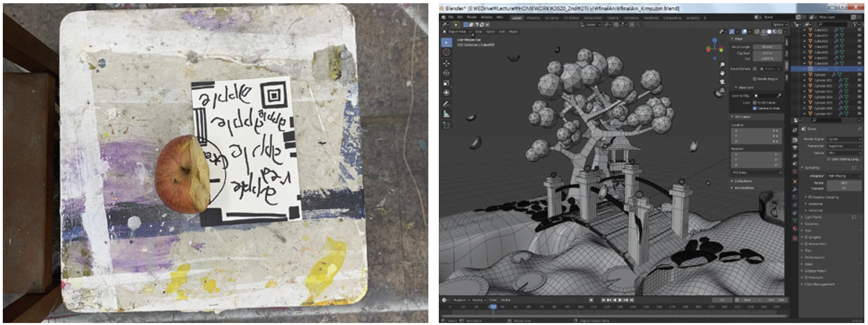The height and width of the screenshot is (325, 868).
Task: Open the File menu
Action: [451, 18]
